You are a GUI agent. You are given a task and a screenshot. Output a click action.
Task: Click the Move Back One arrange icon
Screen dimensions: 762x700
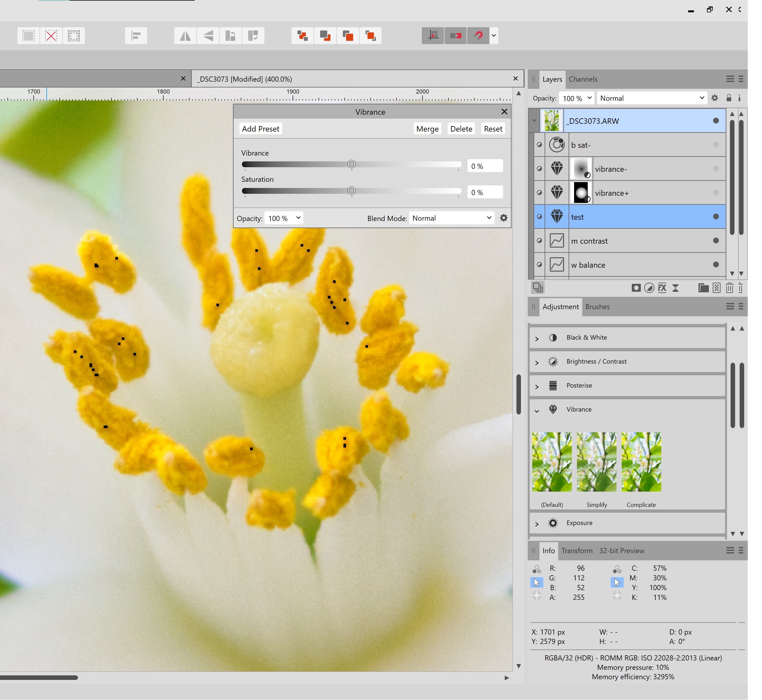[x=325, y=36]
